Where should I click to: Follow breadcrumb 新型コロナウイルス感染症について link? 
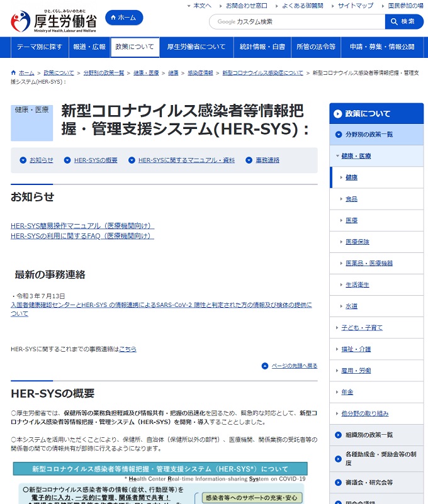pyautogui.click(x=262, y=73)
